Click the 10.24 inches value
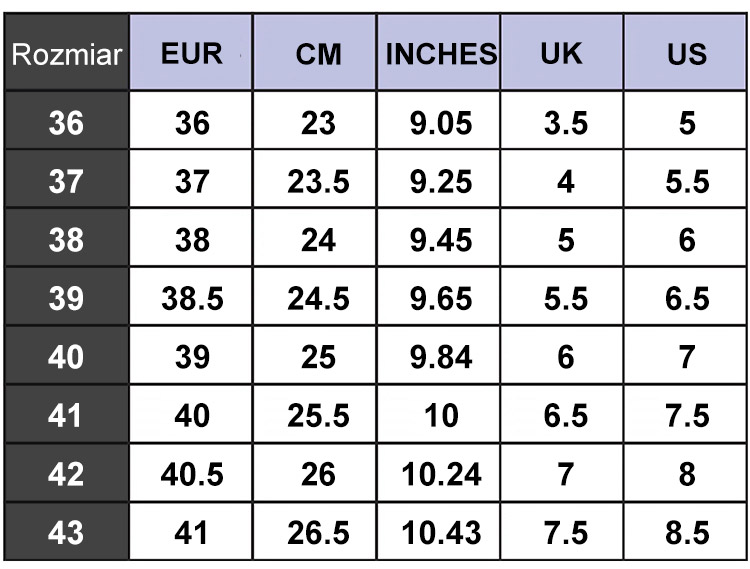The image size is (750, 569). click(439, 472)
